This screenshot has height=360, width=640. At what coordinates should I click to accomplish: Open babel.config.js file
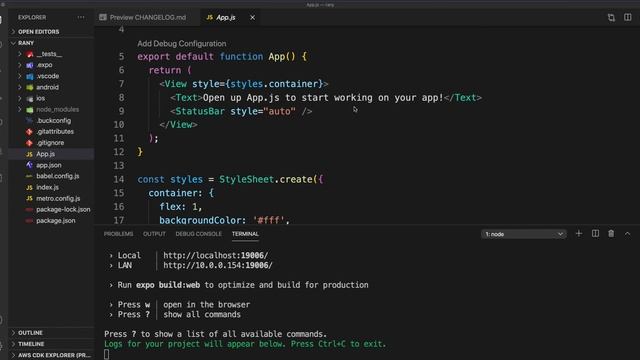[58, 176]
